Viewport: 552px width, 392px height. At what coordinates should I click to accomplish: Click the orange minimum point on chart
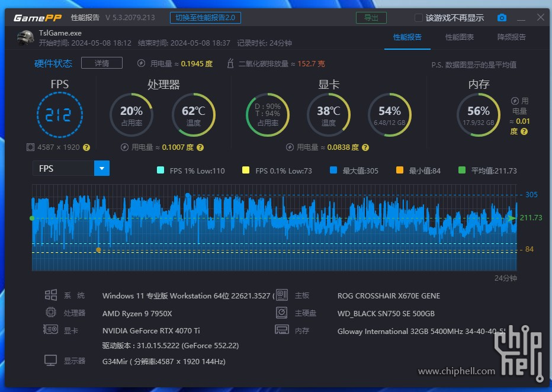98,249
